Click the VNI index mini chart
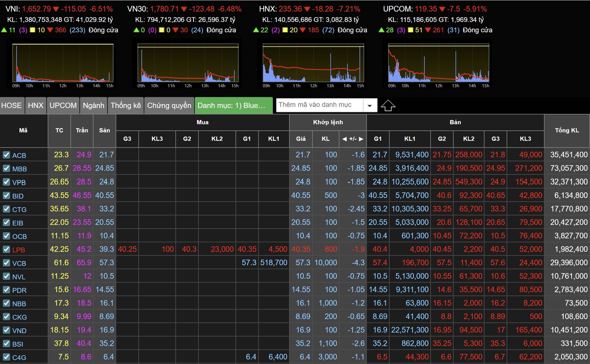Viewport: 590px width, 364px height. (x=63, y=63)
